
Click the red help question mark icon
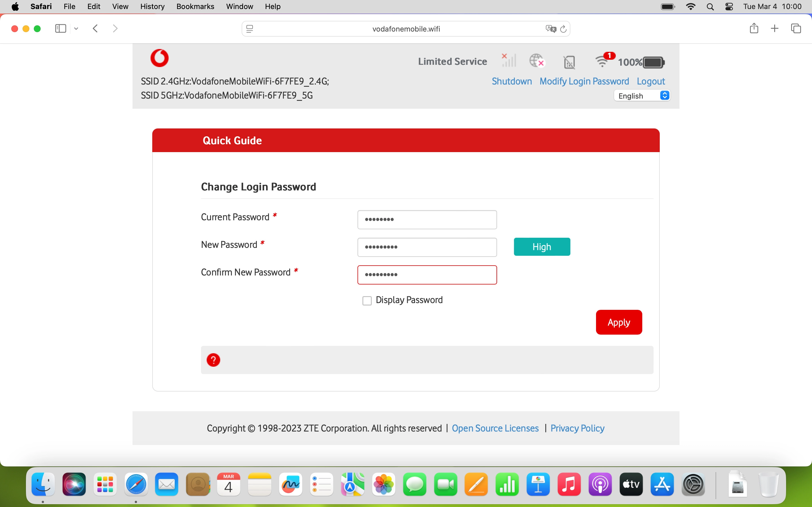[x=213, y=360]
